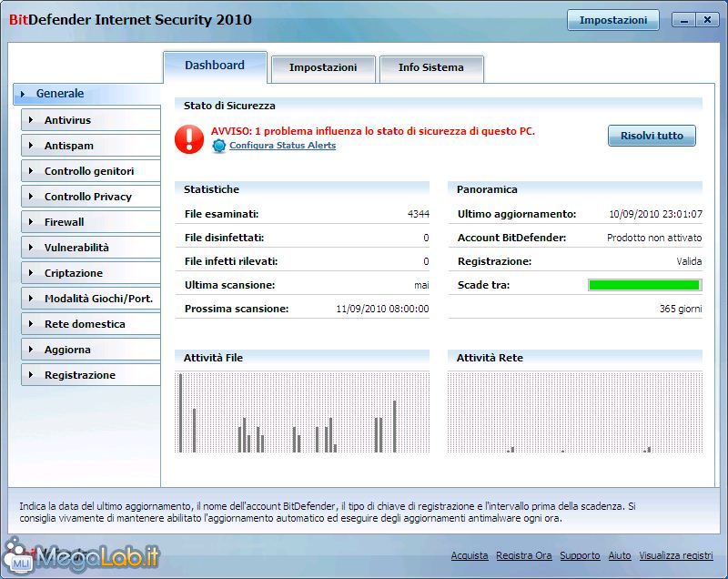Open the Criptazione sidebar section

pyautogui.click(x=91, y=273)
